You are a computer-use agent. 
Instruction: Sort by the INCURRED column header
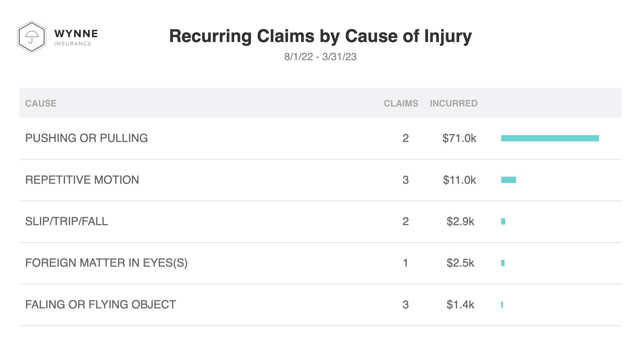(454, 103)
